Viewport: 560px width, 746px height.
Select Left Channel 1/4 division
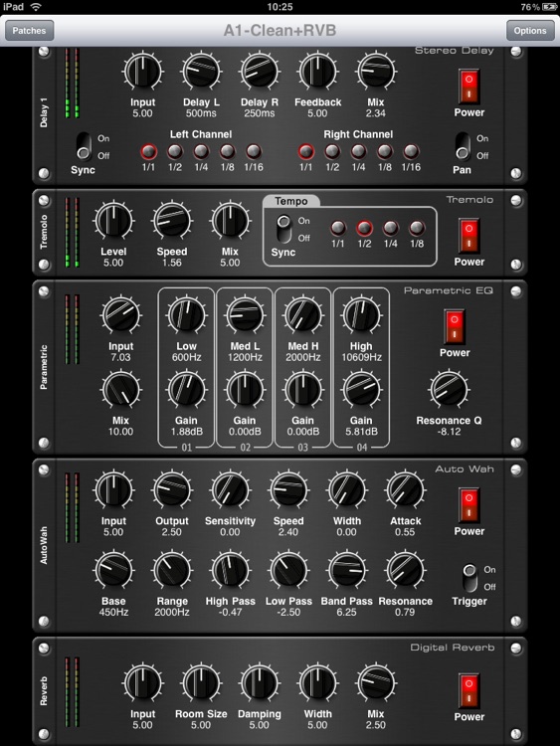point(201,152)
